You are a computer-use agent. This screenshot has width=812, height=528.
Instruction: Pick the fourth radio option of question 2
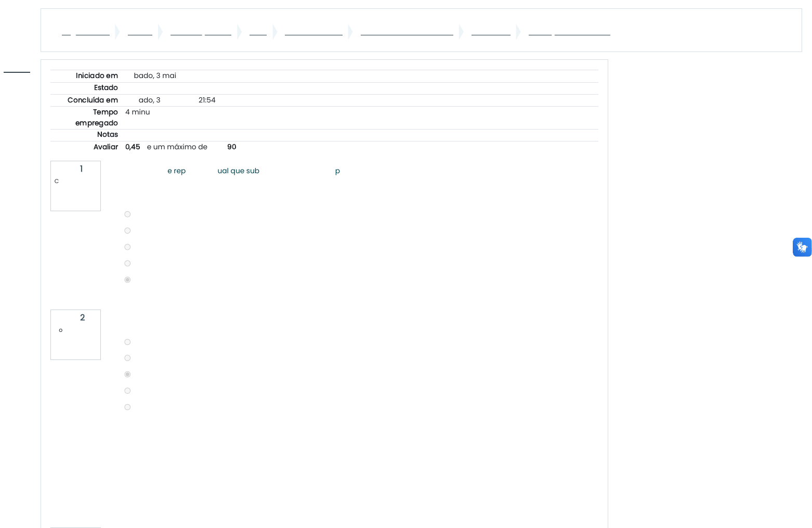coord(127,391)
